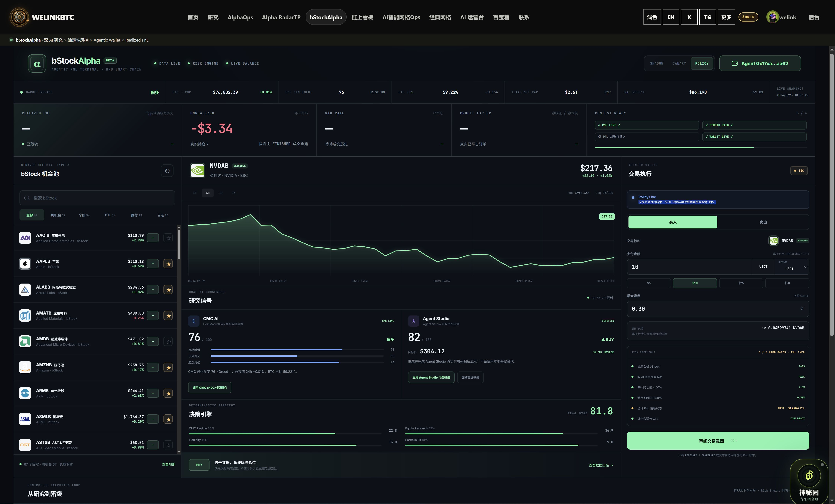Click 回捞最近研报 button
The height and width of the screenshot is (504, 835).
click(470, 378)
